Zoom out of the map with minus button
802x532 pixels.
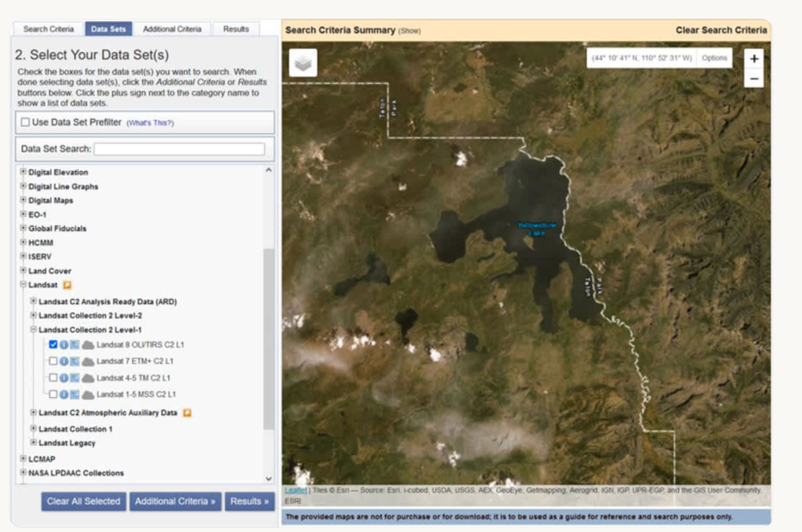click(x=754, y=79)
